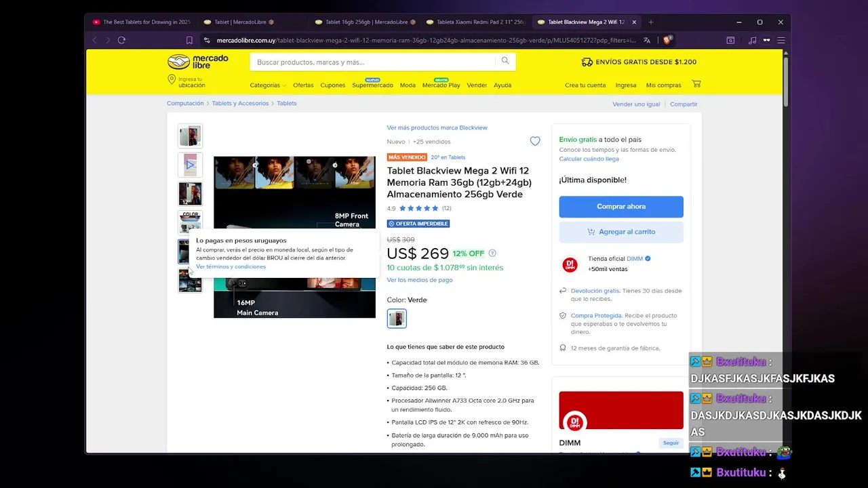Viewport: 868px width, 488px height.
Task: Click the location pin icon
Action: tap(172, 80)
